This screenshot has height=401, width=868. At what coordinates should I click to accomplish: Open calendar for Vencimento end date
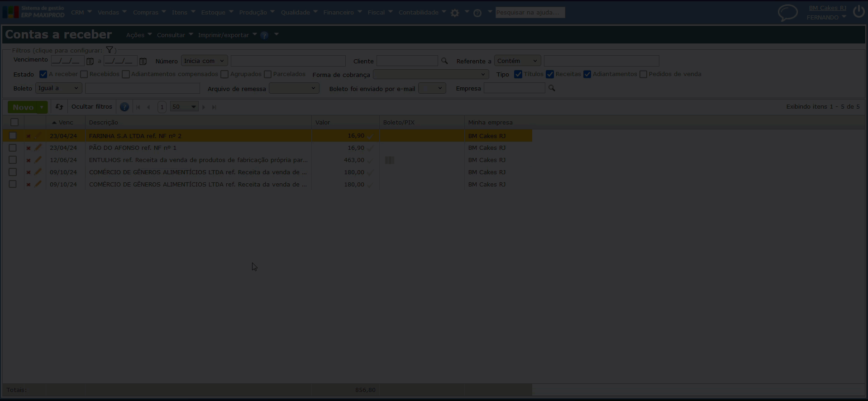(143, 61)
